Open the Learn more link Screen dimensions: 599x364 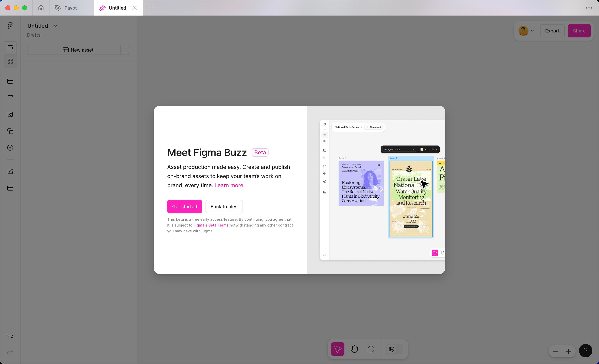[229, 185]
